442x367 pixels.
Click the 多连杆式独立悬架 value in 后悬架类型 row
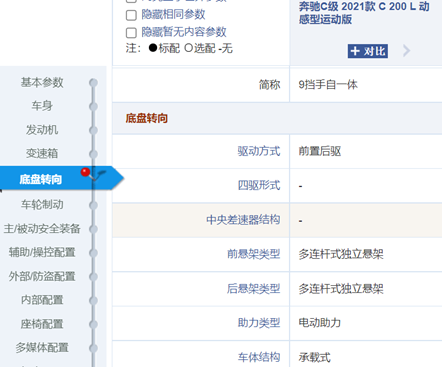(341, 288)
